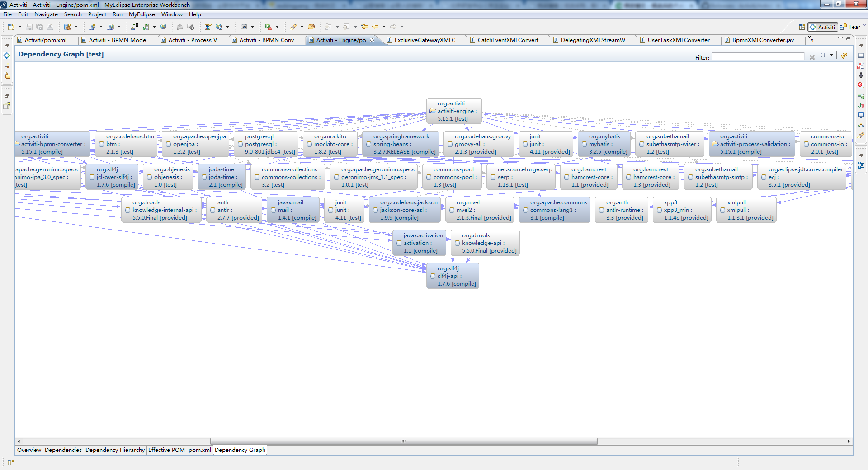
Task: Open the Outline icon in lower right sidebar
Action: tap(861, 165)
